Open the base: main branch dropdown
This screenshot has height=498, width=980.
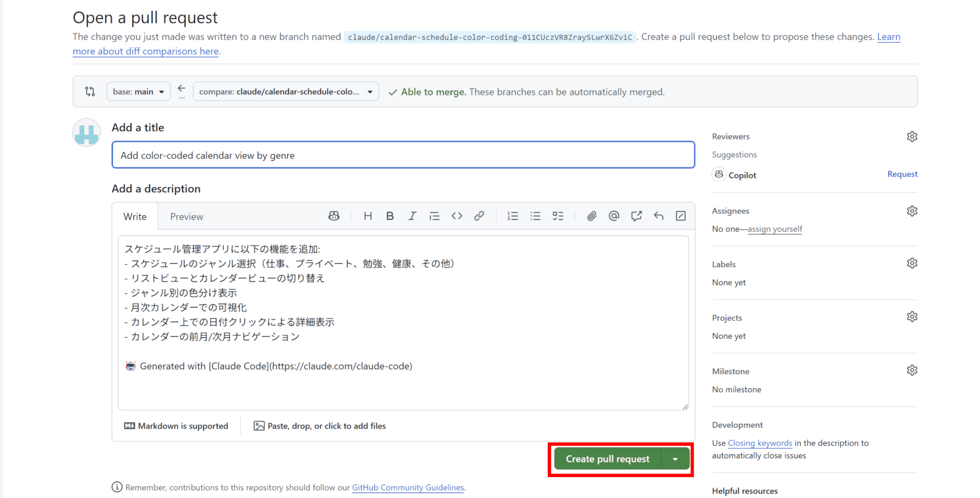[138, 92]
